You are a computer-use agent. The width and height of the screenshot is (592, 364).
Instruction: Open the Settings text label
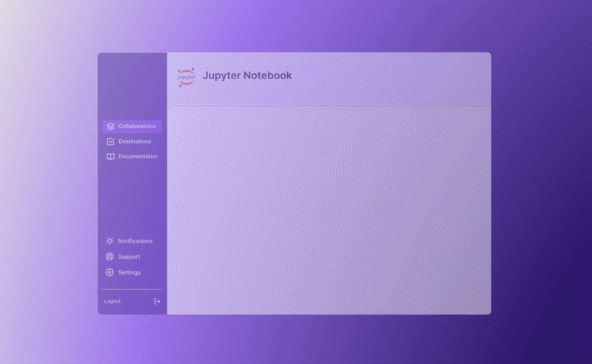tap(129, 272)
